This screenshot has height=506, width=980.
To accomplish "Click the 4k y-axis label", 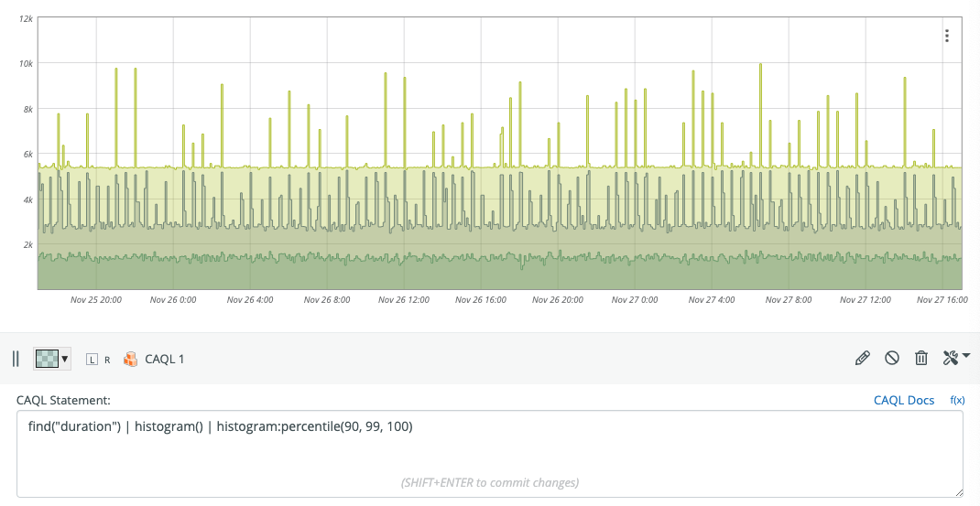I will (x=27, y=199).
